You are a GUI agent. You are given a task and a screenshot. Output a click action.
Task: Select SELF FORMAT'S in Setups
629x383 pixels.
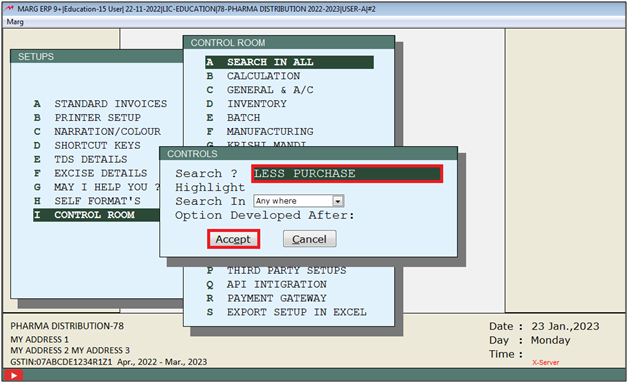click(87, 201)
